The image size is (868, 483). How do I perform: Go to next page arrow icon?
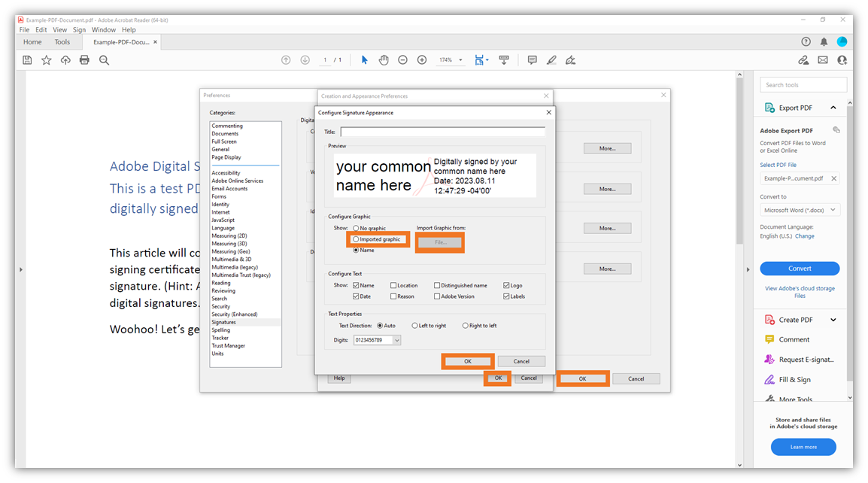305,60
